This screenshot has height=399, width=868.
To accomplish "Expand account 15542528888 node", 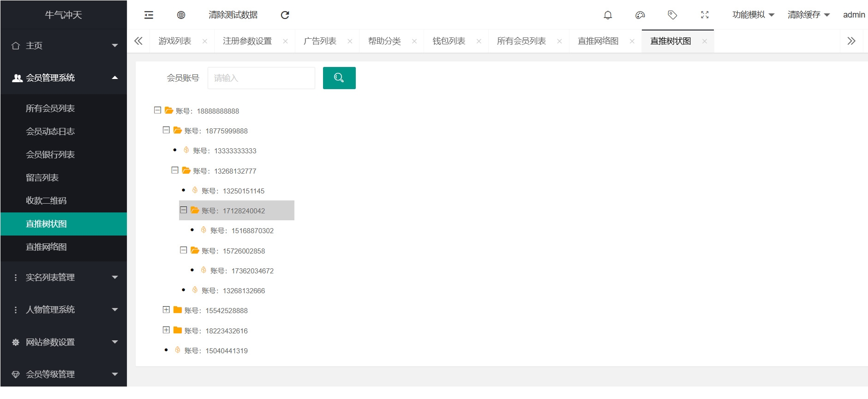I will [166, 310].
